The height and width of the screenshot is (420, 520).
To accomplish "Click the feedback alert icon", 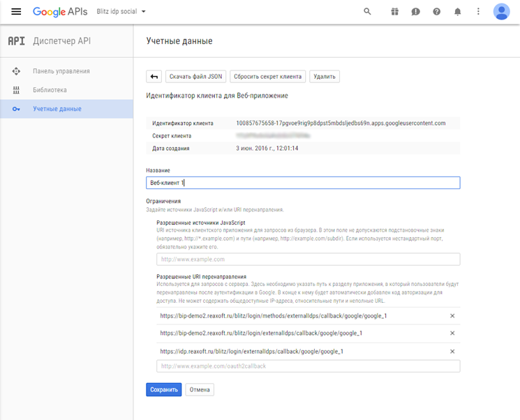I will [x=415, y=12].
